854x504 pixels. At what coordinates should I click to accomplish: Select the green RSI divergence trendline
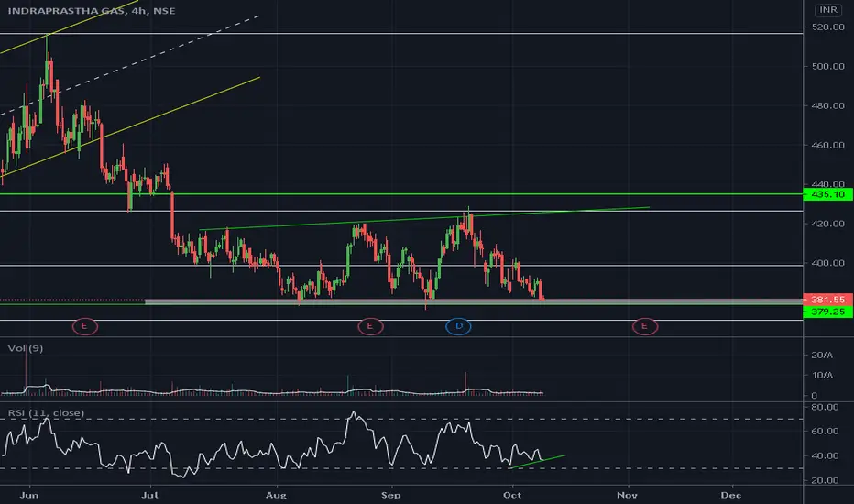coord(536,462)
